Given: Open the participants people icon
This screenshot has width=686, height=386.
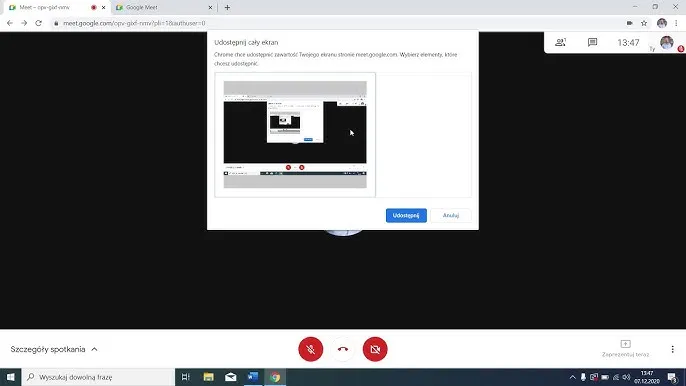Looking at the screenshot, I should pyautogui.click(x=560, y=42).
